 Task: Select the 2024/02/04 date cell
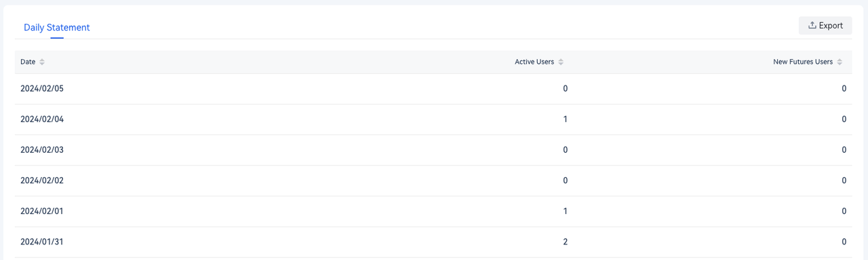pos(42,119)
